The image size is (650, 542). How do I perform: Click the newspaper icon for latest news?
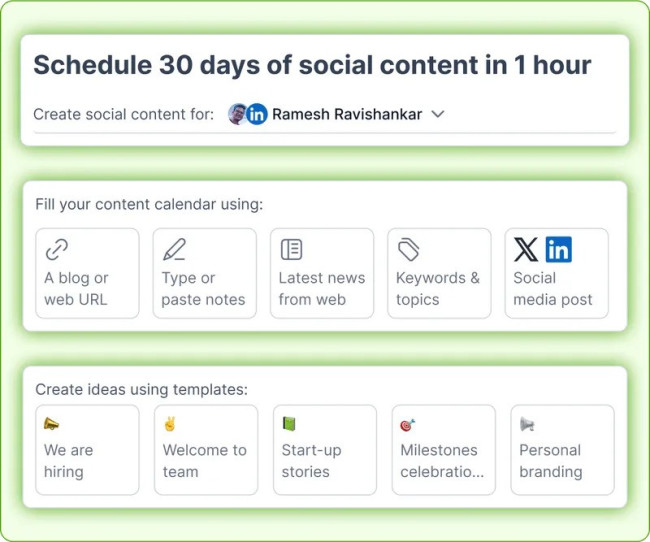[291, 249]
